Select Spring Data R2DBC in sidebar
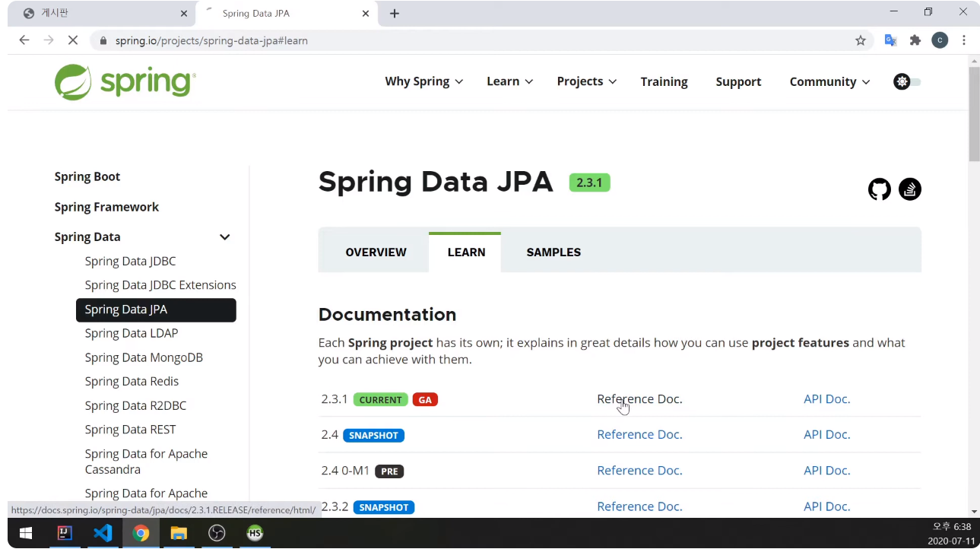980x549 pixels. tap(135, 405)
